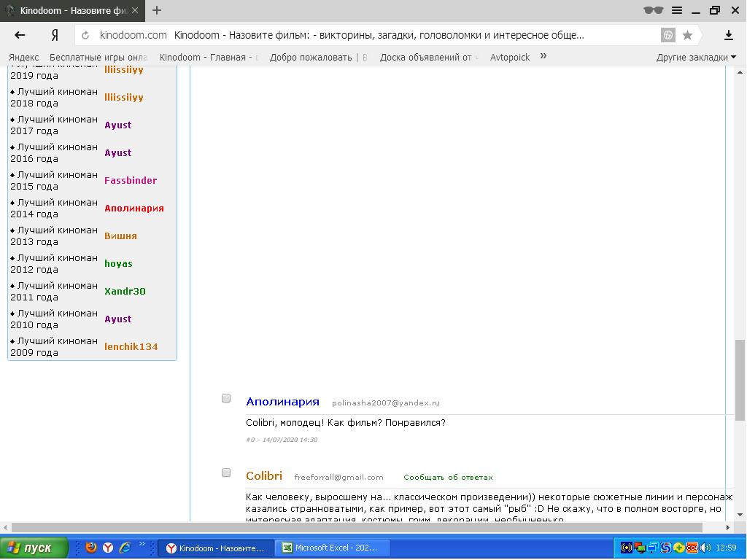Image resolution: width=747 pixels, height=560 pixels.
Task: Click the Yandex 'Я' home icon
Action: 55,35
